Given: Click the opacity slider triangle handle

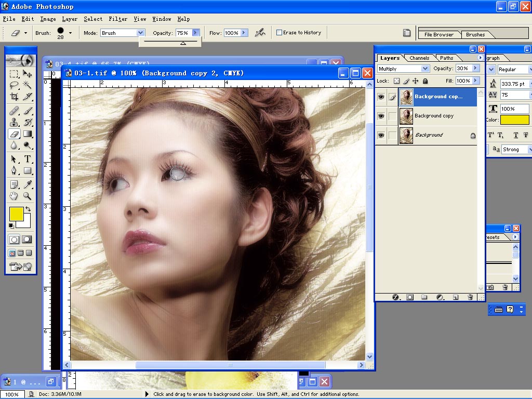Looking at the screenshot, I should (x=183, y=44).
